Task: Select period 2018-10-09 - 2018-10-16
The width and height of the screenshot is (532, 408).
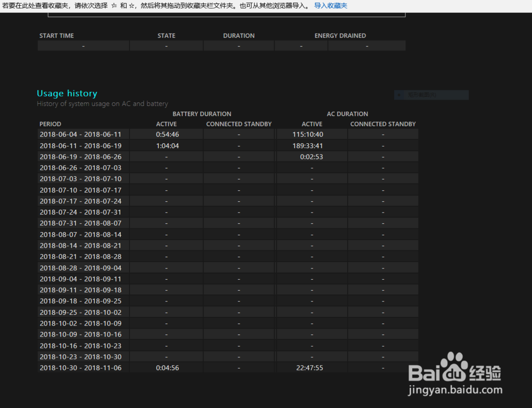Action: (80, 334)
